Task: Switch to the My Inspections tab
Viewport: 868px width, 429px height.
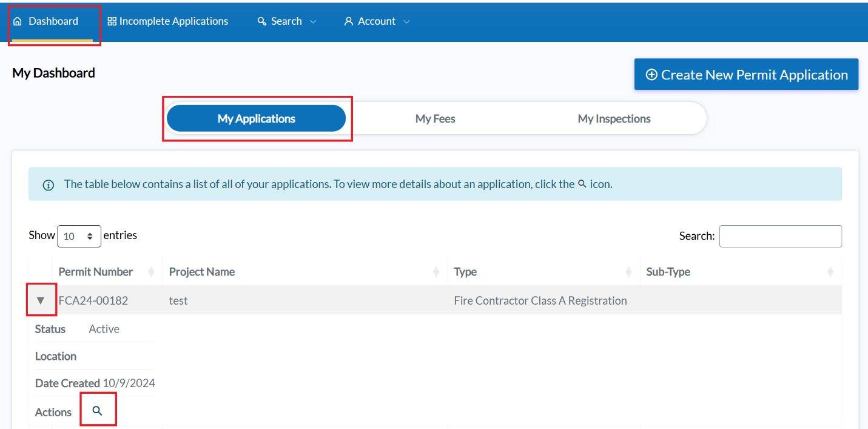Action: 614,119
